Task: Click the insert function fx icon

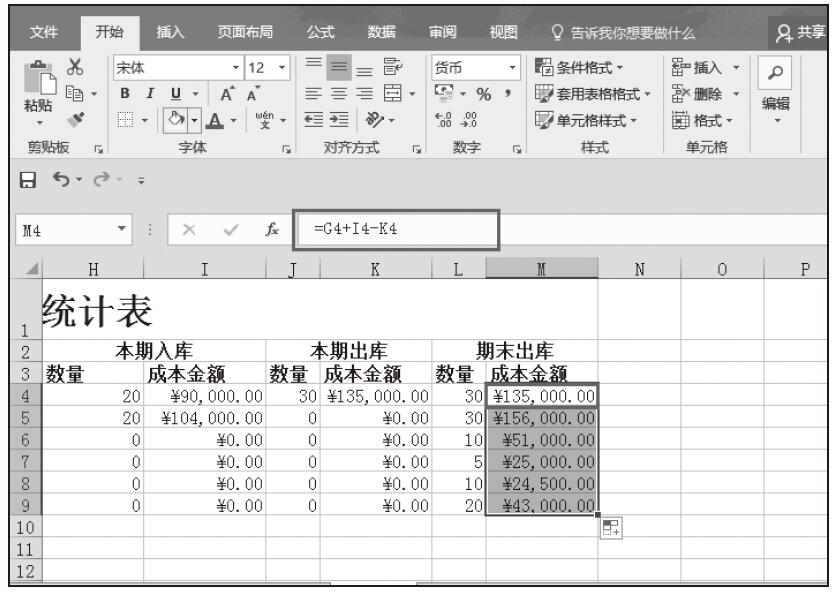Action: point(272,232)
